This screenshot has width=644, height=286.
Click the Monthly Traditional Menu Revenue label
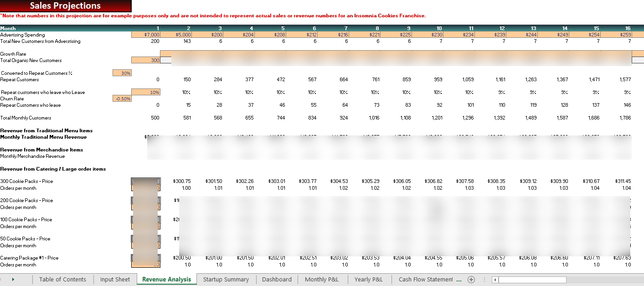[x=43, y=137]
